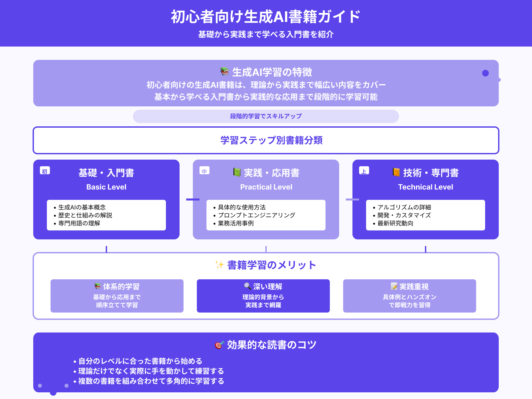Click the dart target icon next to 効果的な読書のコツ

click(219, 345)
